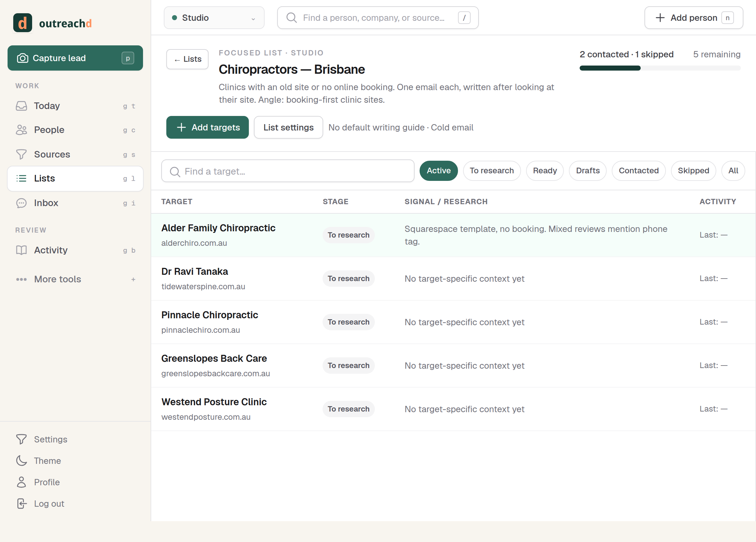
Task: Open Today via its inbox tray icon
Action: [21, 106]
